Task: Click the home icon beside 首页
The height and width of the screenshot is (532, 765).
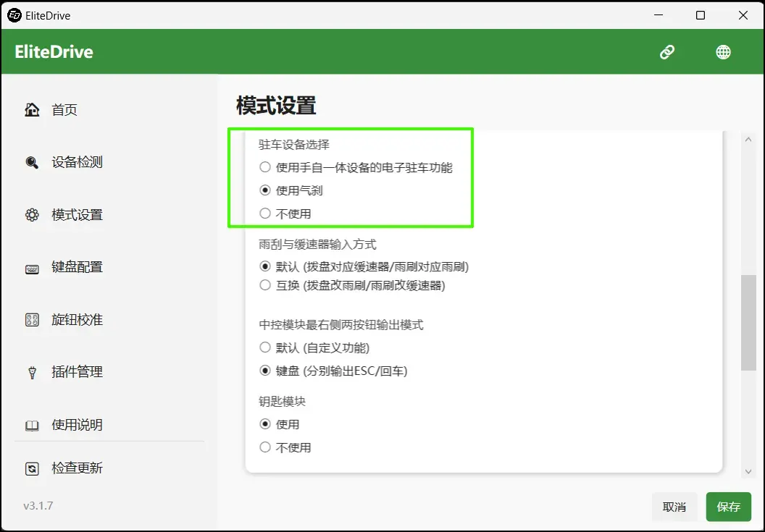Action: (32, 110)
